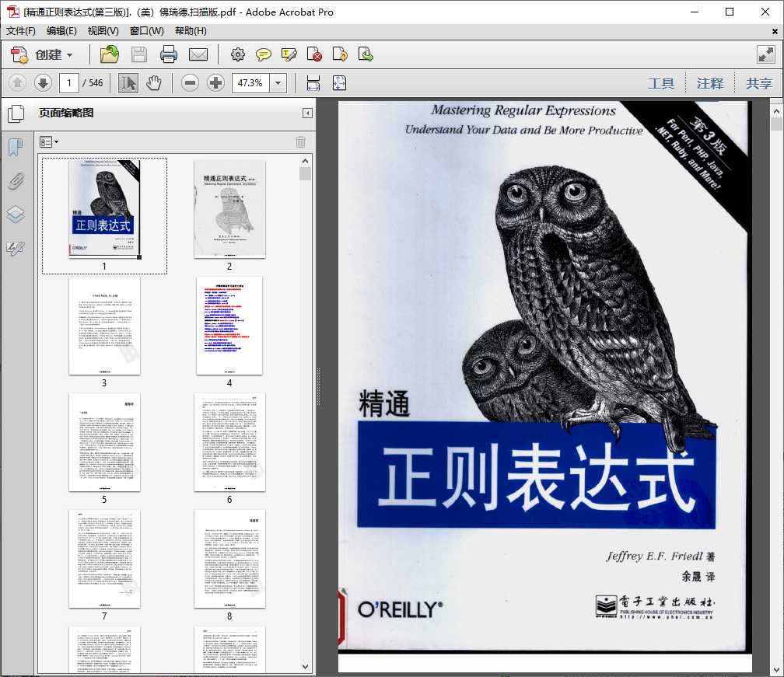Open the 工具 (Tools) pane
Screen dimensions: 784x677
pyautogui.click(x=661, y=83)
